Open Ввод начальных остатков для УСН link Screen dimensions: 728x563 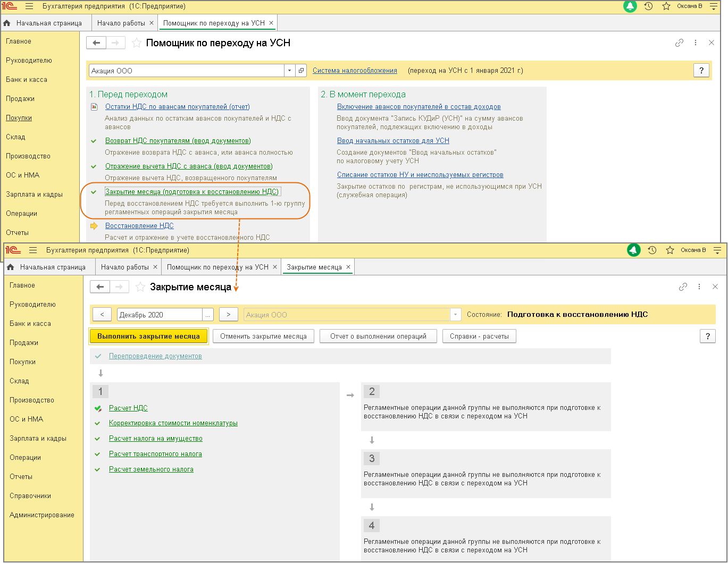(393, 141)
